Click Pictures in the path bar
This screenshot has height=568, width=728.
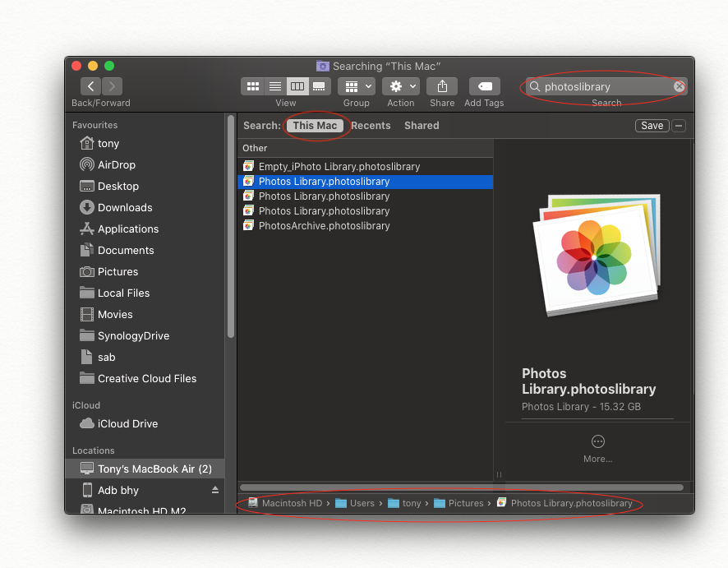click(458, 503)
